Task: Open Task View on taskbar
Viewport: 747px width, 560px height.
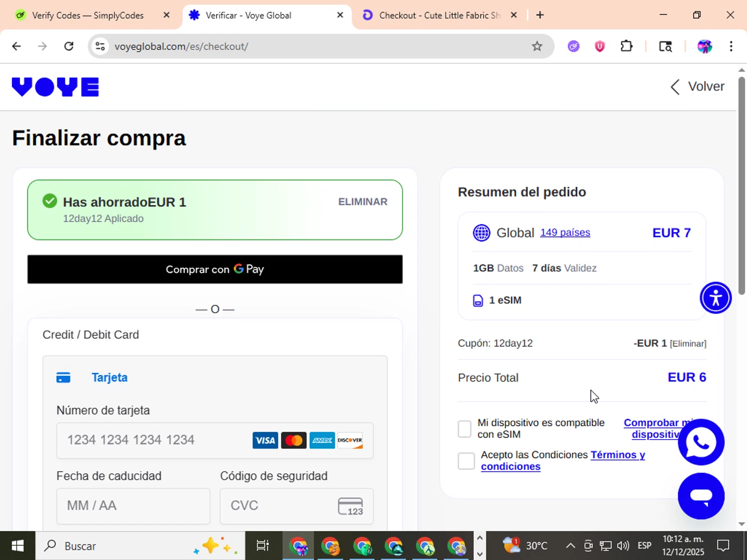Action: (x=262, y=546)
